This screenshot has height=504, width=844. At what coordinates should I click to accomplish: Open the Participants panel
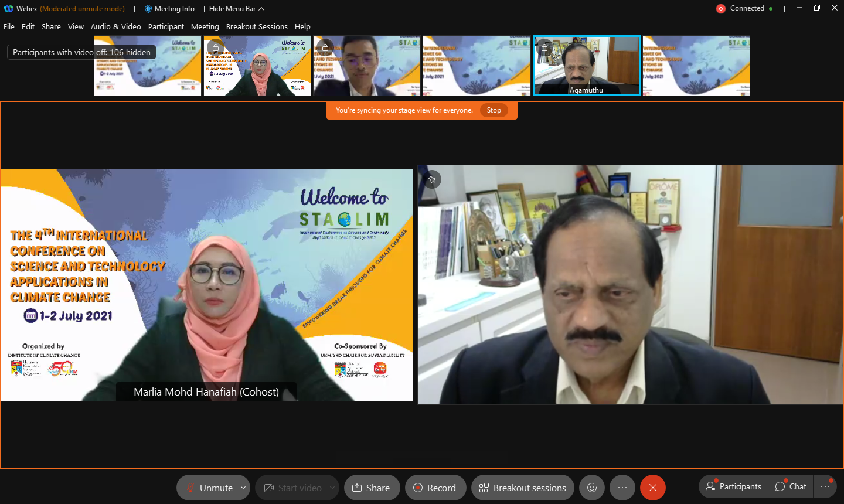tap(733, 486)
